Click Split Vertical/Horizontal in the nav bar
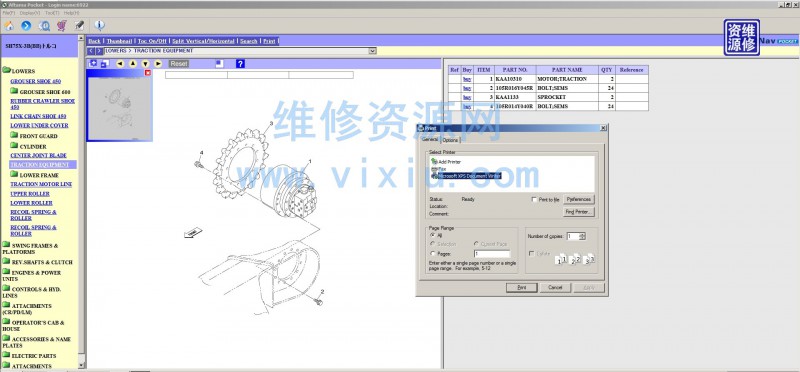 (204, 41)
